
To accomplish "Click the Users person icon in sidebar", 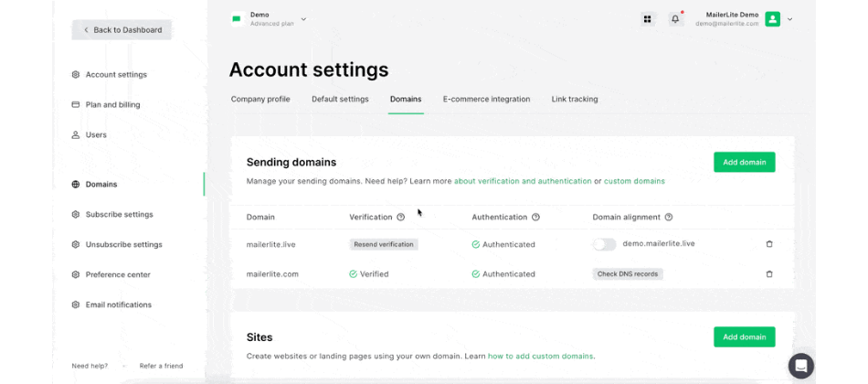I will (x=76, y=134).
